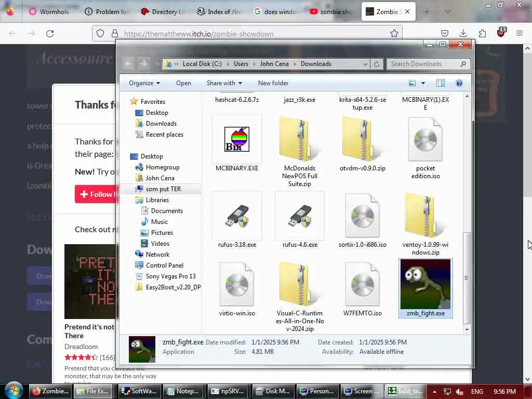Select Desktop under Favorites in sidebar
Viewport: 532px width, 399px height.
[x=157, y=113]
